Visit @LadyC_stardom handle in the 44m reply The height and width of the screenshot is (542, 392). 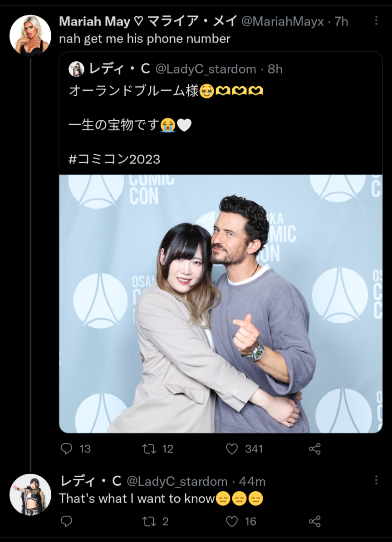177,482
